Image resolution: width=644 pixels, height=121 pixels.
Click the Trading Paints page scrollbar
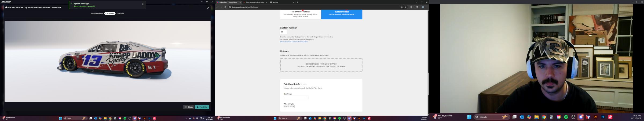[428, 84]
